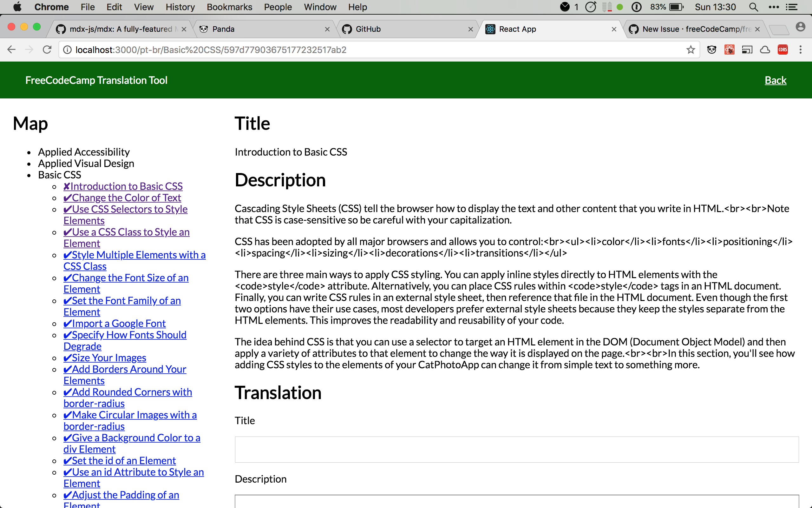Image resolution: width=812 pixels, height=508 pixels.
Task: View site information icon in address bar
Action: click(68, 50)
